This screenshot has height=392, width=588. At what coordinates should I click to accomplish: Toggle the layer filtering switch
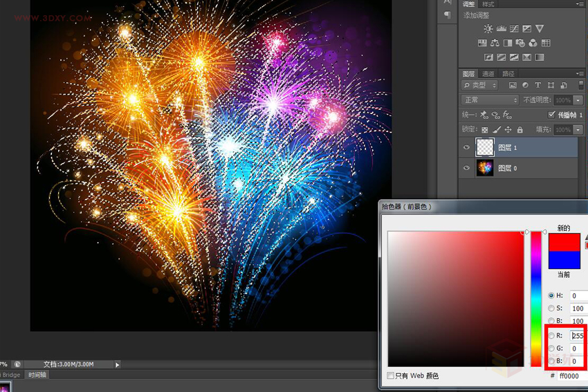click(x=581, y=85)
